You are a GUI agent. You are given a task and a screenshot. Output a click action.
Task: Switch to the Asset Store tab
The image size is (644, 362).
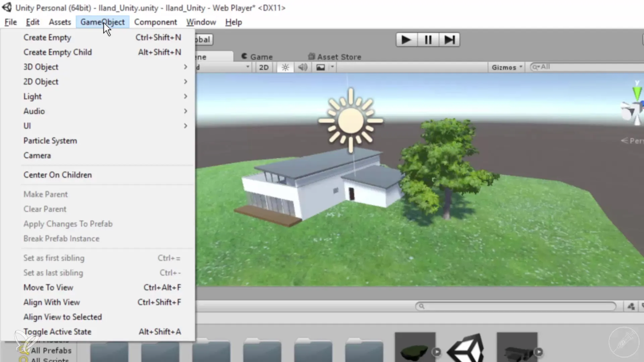[335, 57]
